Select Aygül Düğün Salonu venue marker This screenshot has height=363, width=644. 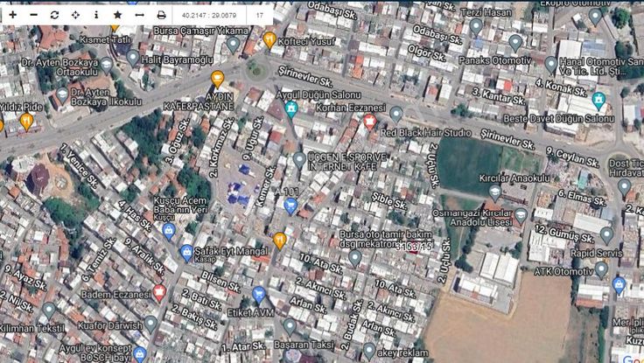291,108
